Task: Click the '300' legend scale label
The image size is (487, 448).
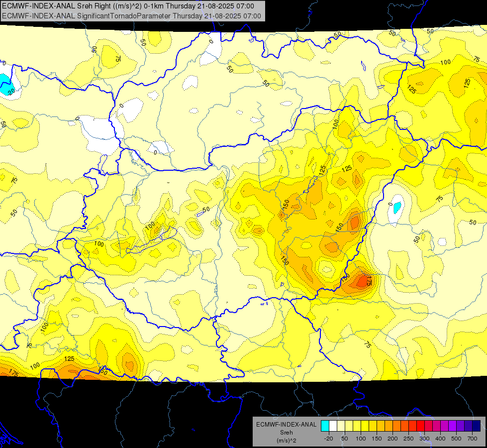Action: [x=424, y=439]
